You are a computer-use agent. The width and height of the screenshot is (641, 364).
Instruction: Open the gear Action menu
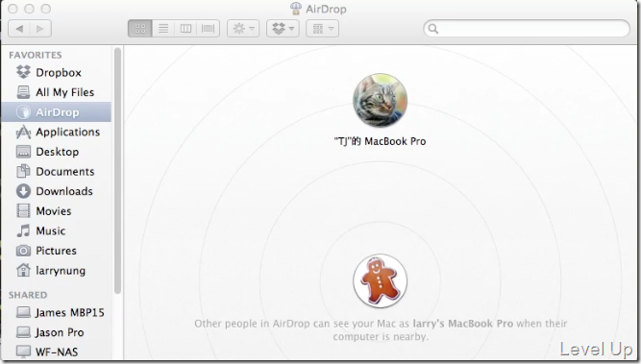coord(243,29)
